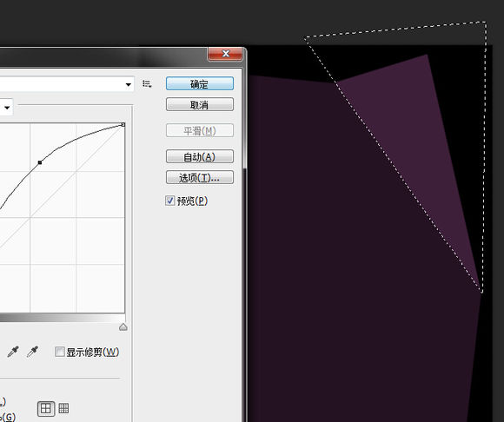Click the 确定 button
This screenshot has height=422, width=504.
point(200,84)
